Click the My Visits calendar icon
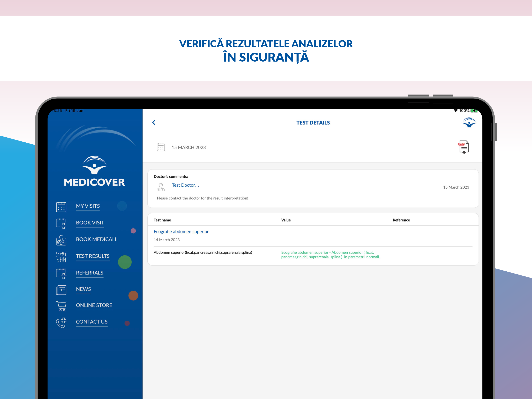 pyautogui.click(x=61, y=207)
